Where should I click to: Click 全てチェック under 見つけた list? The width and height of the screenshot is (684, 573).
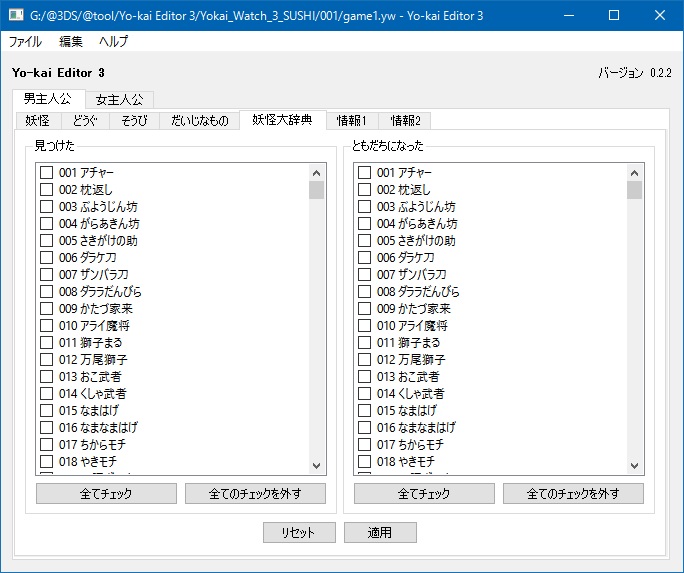106,493
